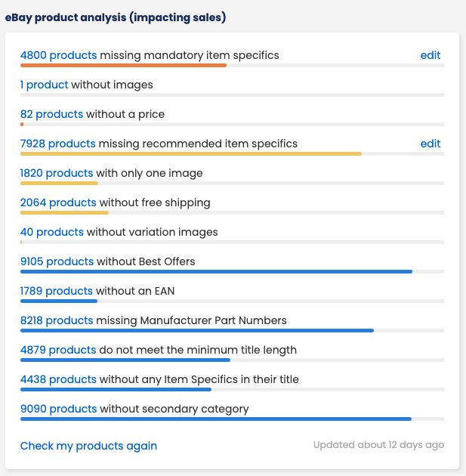
Task: Click Check my products again
Action: point(88,446)
